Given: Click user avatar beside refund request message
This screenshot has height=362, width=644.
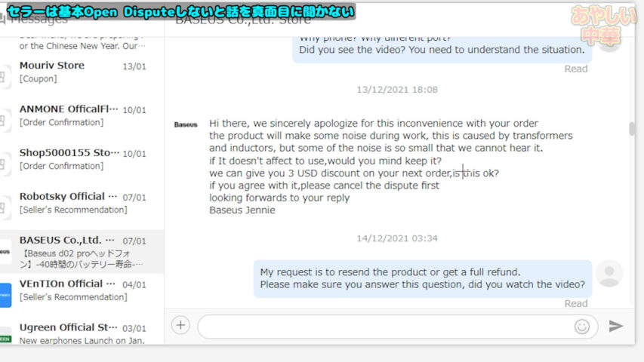Looking at the screenshot, I should point(609,274).
